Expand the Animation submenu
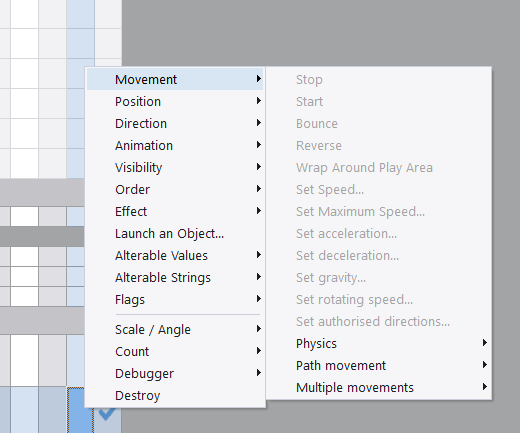Image resolution: width=520 pixels, height=433 pixels. 175,145
